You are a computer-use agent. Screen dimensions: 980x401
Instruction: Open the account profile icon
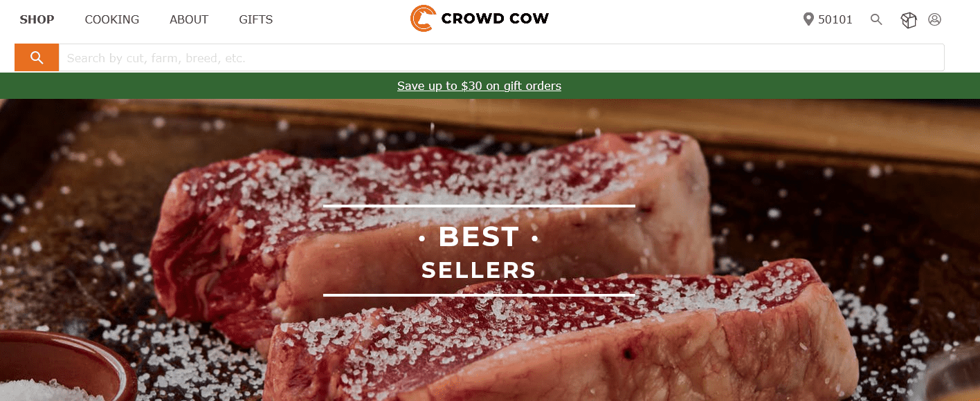pos(934,19)
